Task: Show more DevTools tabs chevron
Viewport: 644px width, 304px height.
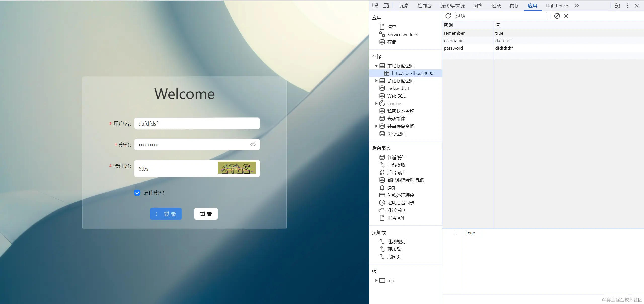Action: coord(577,6)
